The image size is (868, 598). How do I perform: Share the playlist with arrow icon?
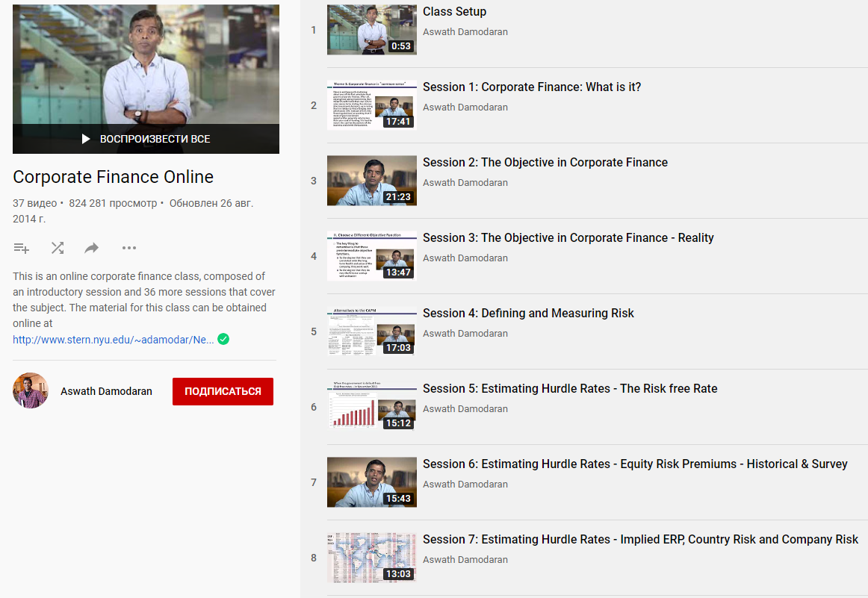(91, 248)
